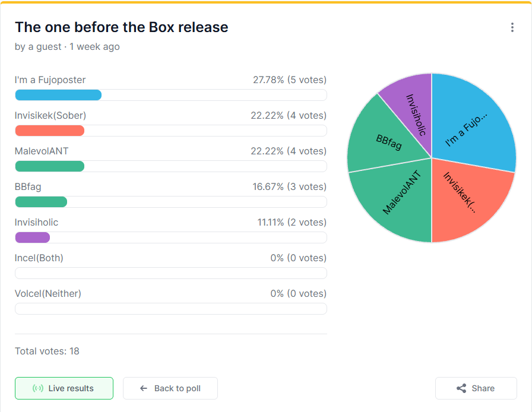Click the 'by a guest · 1 week ago' text

click(x=67, y=46)
